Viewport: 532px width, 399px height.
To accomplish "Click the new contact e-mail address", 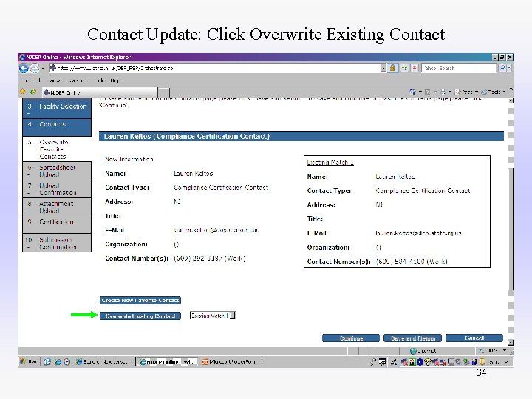I will click(x=216, y=230).
